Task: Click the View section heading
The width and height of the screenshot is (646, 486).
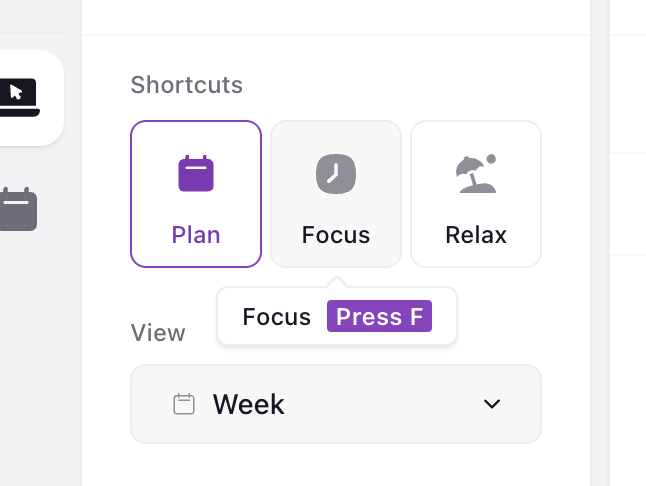Action: click(x=158, y=332)
